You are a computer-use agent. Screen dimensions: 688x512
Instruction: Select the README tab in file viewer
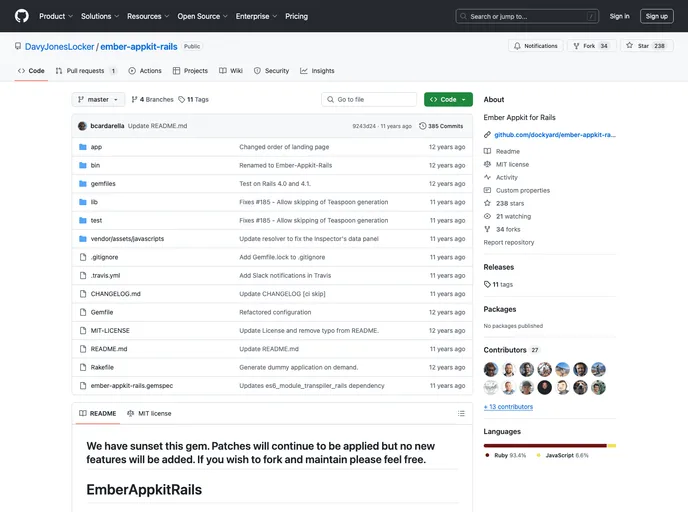97,413
